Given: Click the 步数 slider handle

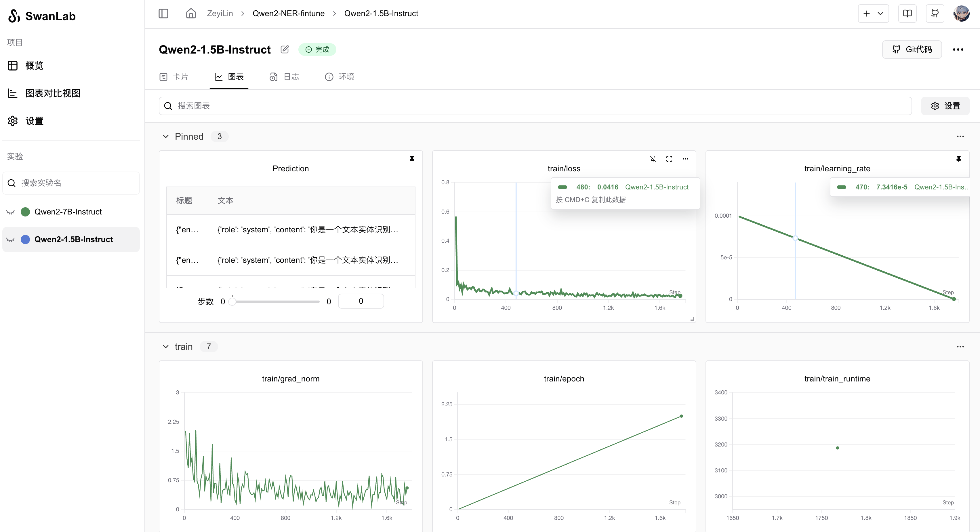Looking at the screenshot, I should point(232,301).
